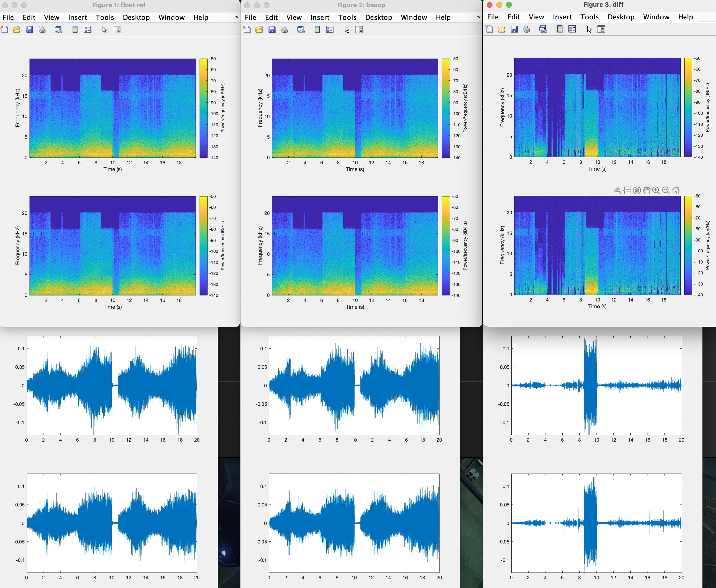Expand the export dropdown on axes toolbar
The width and height of the screenshot is (716, 588).
pyautogui.click(x=617, y=191)
